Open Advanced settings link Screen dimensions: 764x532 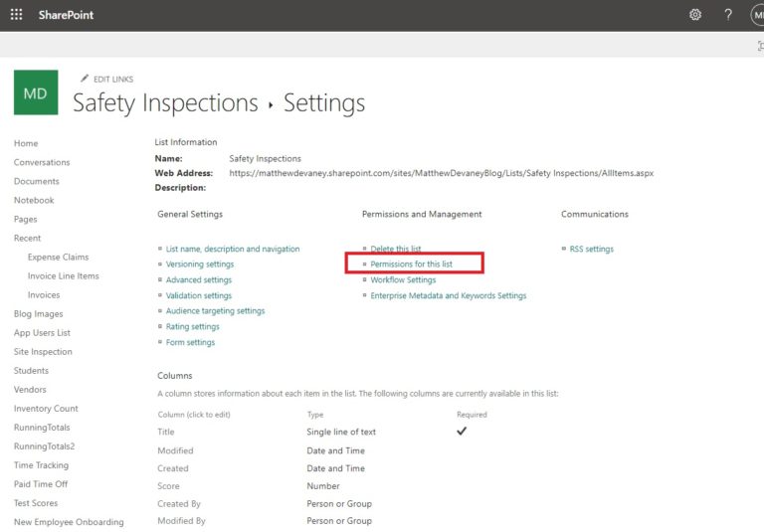click(x=199, y=280)
